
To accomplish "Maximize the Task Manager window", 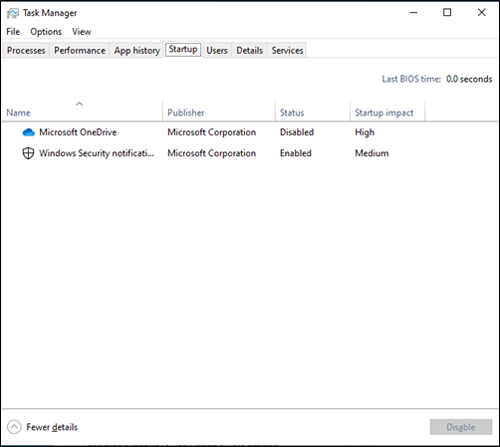I will (447, 13).
